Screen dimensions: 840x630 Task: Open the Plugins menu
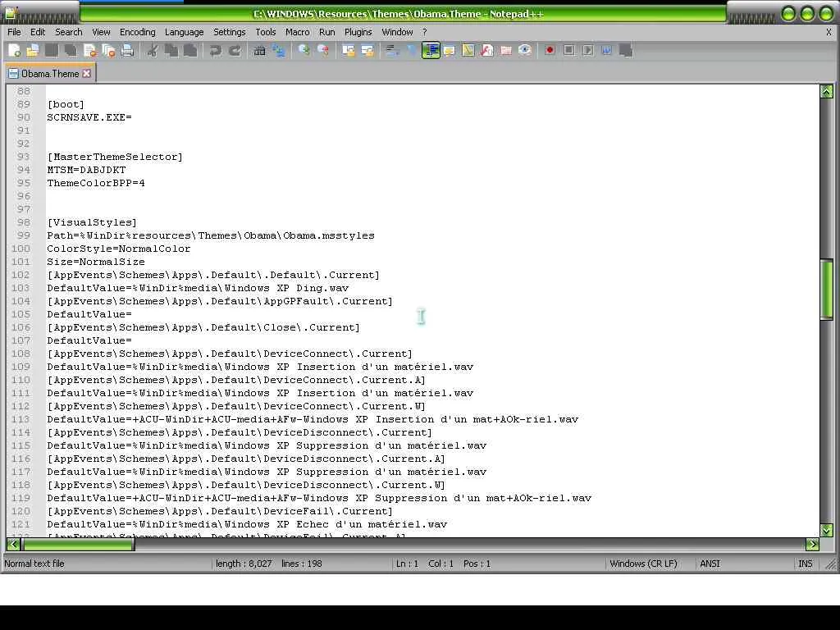[358, 32]
